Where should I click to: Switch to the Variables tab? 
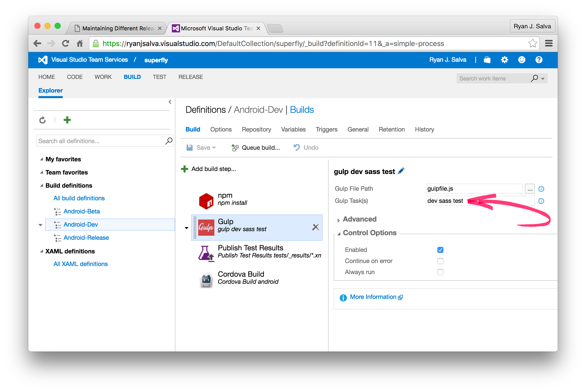(x=293, y=129)
